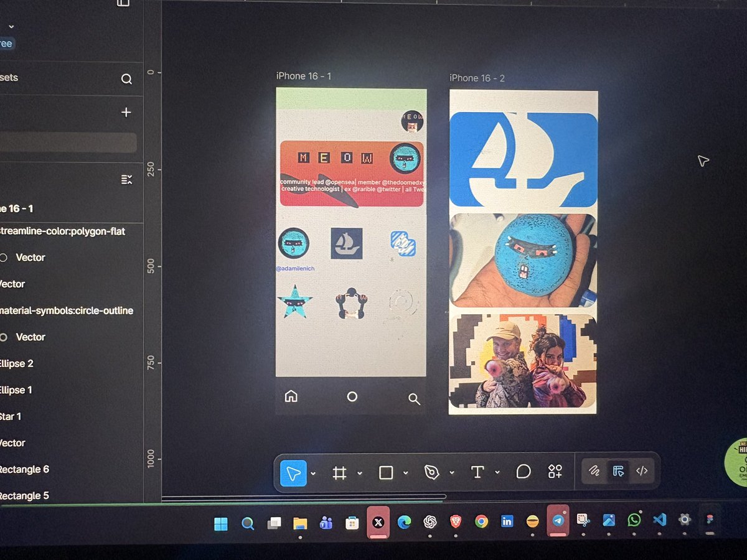747x560 pixels.
Task: Select the blue striped icon tile
Action: (x=403, y=243)
